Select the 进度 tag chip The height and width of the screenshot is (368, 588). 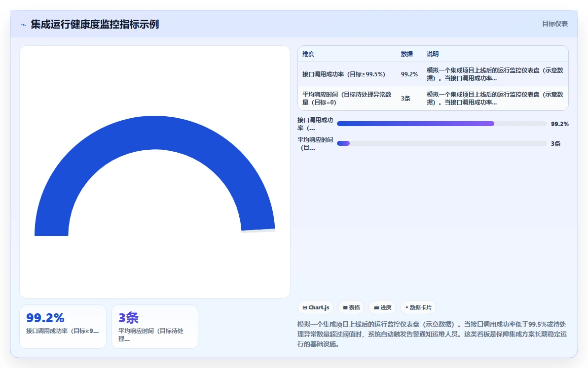(x=382, y=307)
